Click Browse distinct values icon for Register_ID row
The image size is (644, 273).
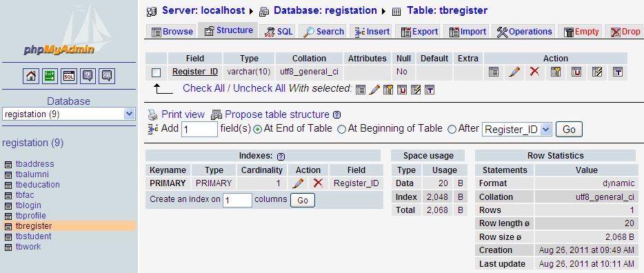tap(494, 72)
